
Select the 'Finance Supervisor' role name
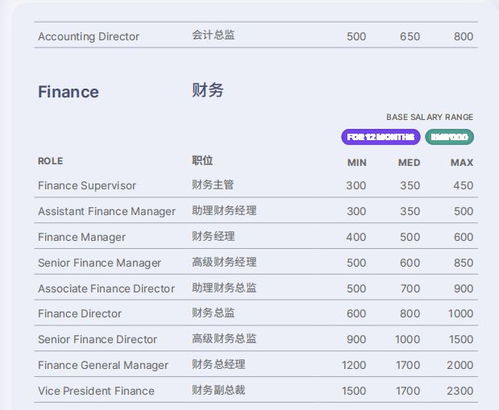[87, 185]
